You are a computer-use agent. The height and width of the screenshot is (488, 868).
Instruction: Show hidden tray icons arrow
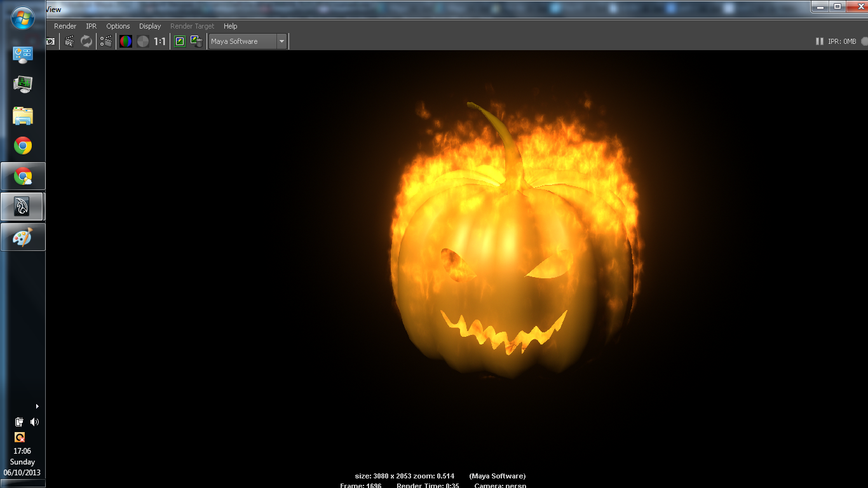tap(37, 406)
